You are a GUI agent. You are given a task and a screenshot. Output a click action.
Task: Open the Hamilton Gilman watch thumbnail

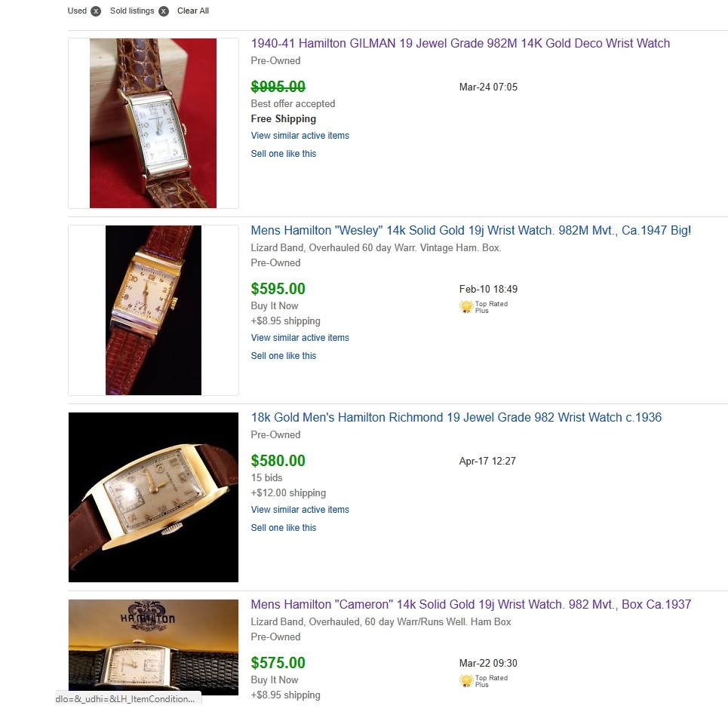click(153, 123)
